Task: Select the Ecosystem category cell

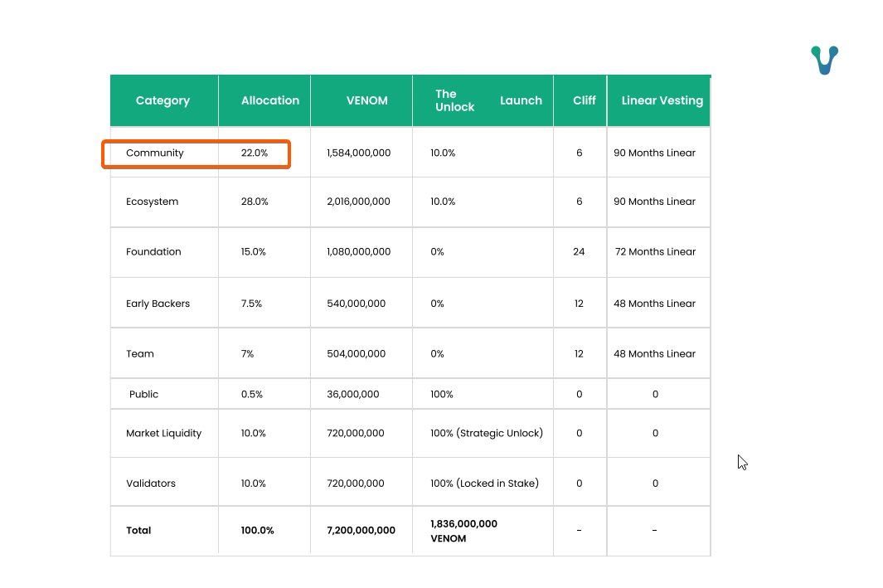Action: (x=153, y=202)
